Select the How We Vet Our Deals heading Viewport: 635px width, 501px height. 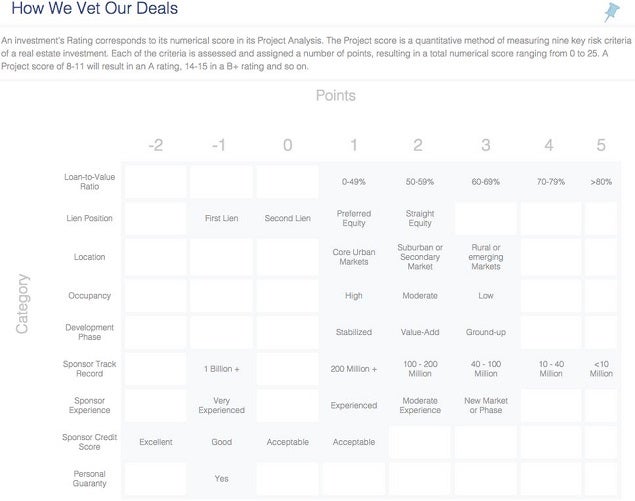point(95,8)
